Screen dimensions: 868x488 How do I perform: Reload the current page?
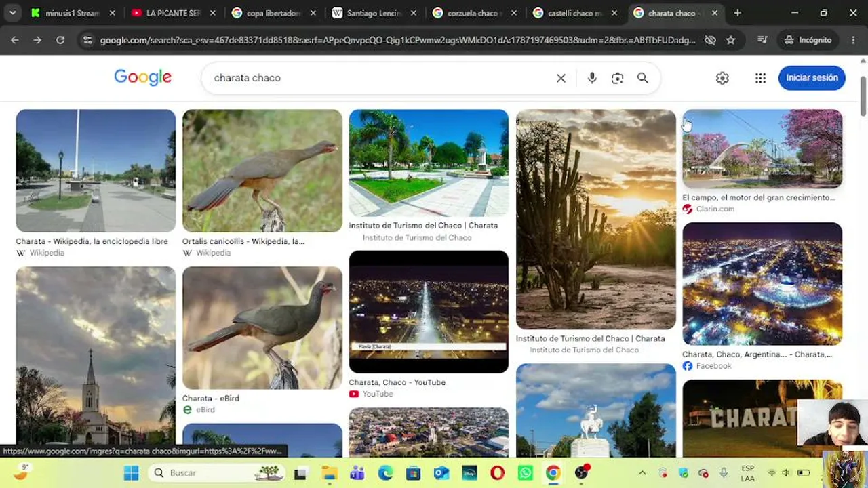click(60, 40)
